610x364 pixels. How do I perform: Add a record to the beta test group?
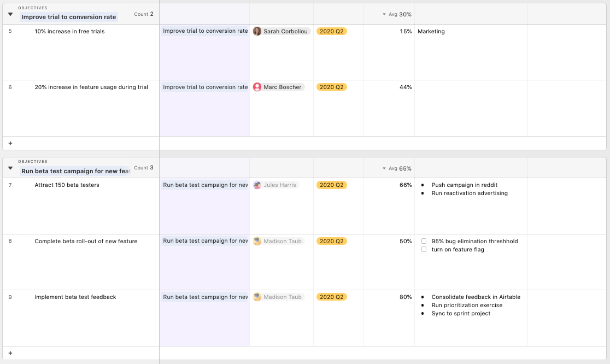10,353
